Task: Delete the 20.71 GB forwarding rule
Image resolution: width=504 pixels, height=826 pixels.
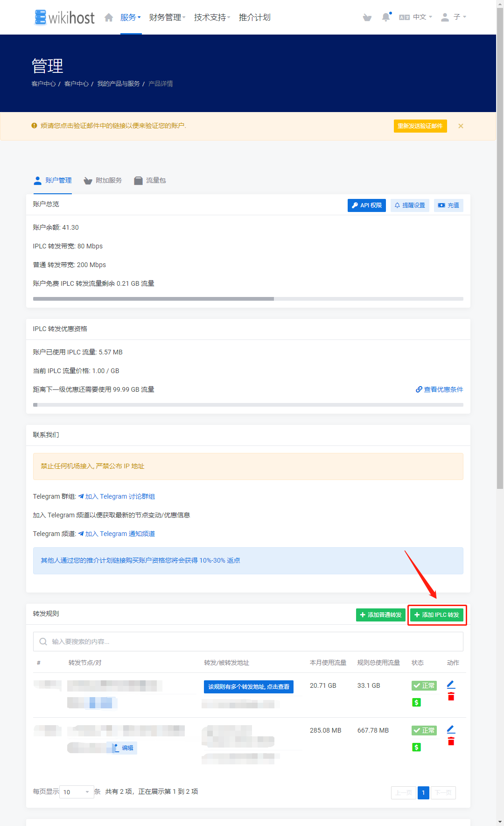Action: tap(451, 697)
